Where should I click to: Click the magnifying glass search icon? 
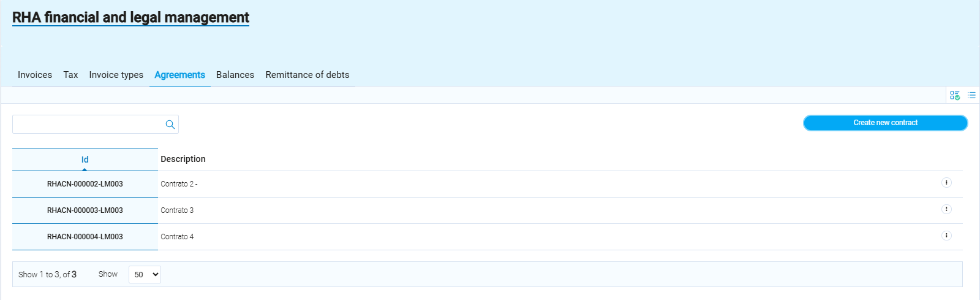(170, 125)
